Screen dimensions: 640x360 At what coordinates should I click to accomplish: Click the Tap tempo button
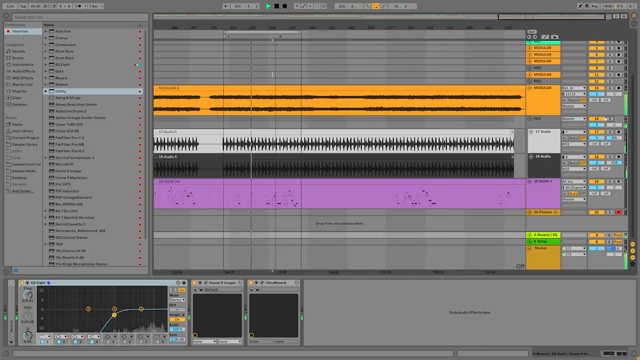click(23, 6)
